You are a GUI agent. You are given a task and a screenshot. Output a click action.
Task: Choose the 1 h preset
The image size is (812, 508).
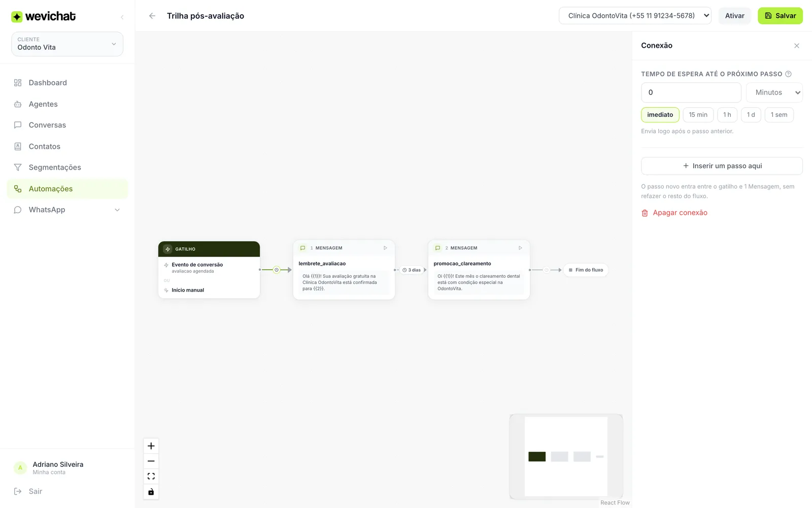727,115
